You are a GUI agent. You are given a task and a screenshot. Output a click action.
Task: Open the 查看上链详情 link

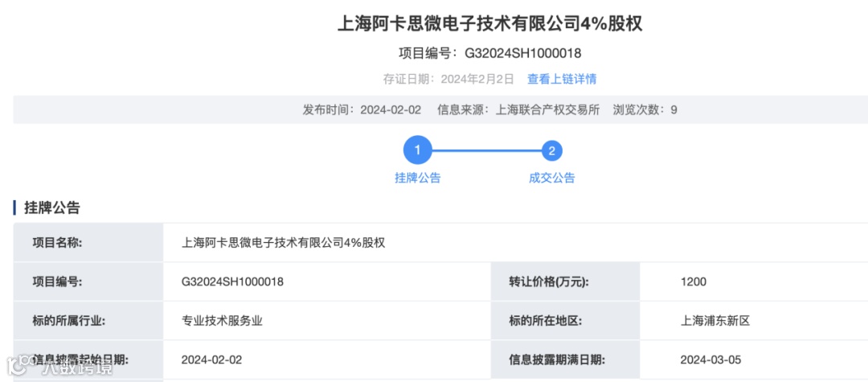tap(562, 79)
